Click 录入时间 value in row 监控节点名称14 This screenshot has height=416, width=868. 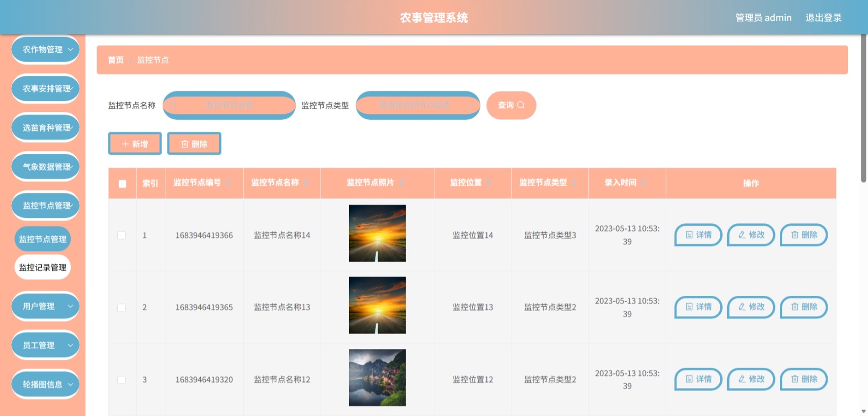click(627, 235)
